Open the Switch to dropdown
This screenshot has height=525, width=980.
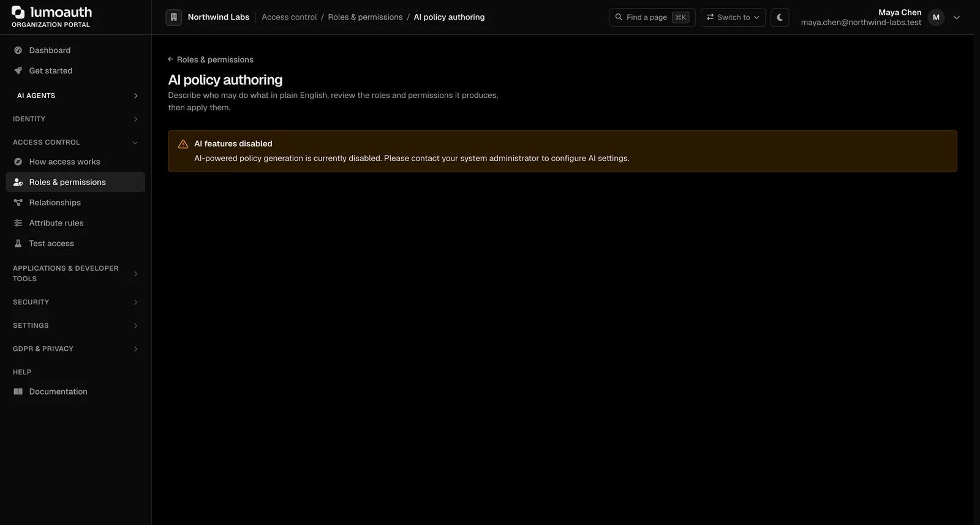pos(733,17)
